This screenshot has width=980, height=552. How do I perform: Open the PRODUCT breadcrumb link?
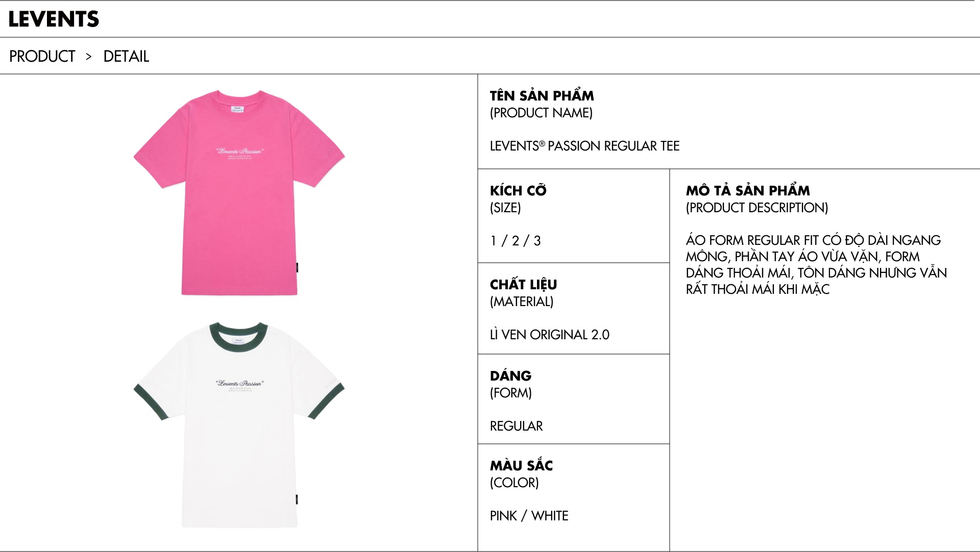coord(42,56)
